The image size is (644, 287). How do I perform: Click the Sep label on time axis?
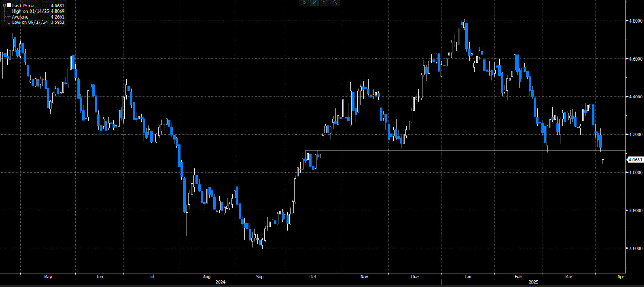pyautogui.click(x=259, y=277)
